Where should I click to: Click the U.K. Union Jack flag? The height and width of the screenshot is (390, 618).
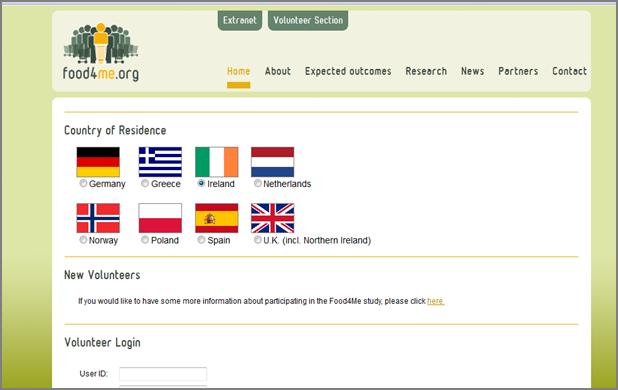pyautogui.click(x=273, y=218)
